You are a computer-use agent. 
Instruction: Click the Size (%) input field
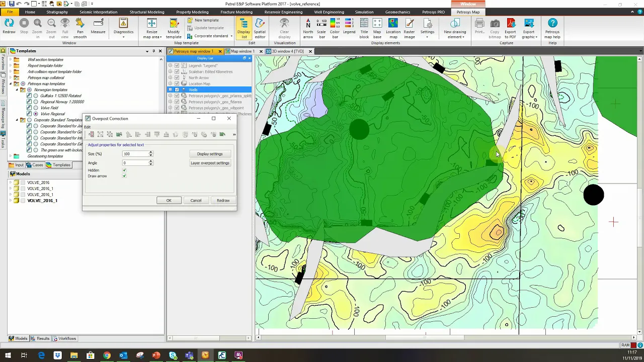(x=135, y=154)
